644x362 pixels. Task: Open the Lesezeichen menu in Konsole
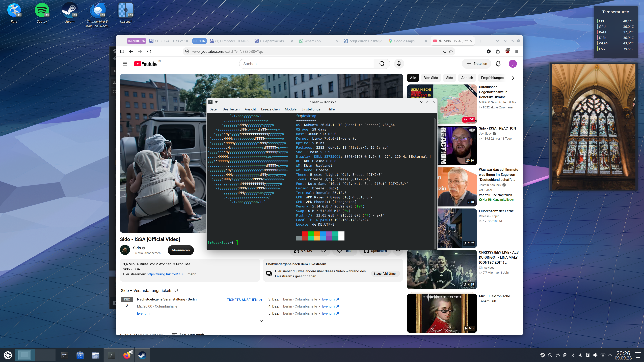pyautogui.click(x=270, y=109)
